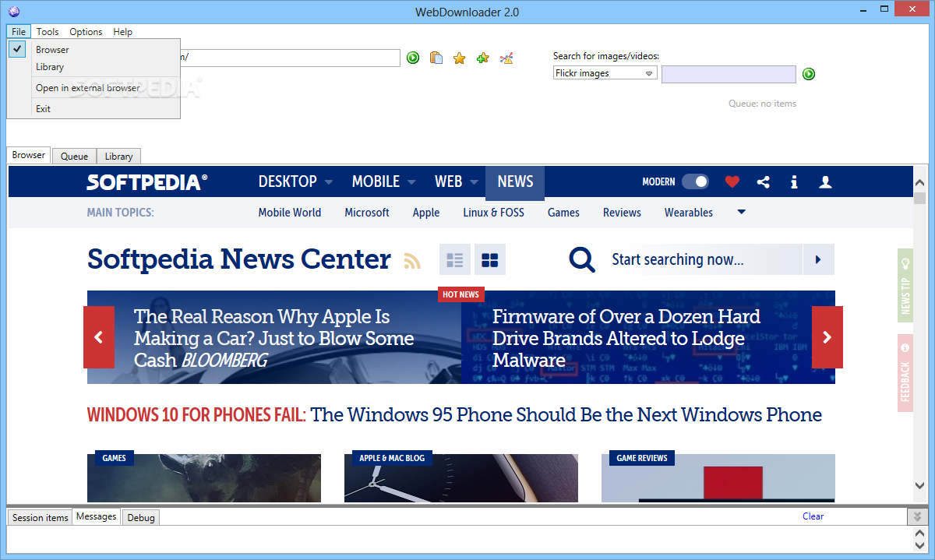Click the FEEDBACK side tab

[905, 374]
